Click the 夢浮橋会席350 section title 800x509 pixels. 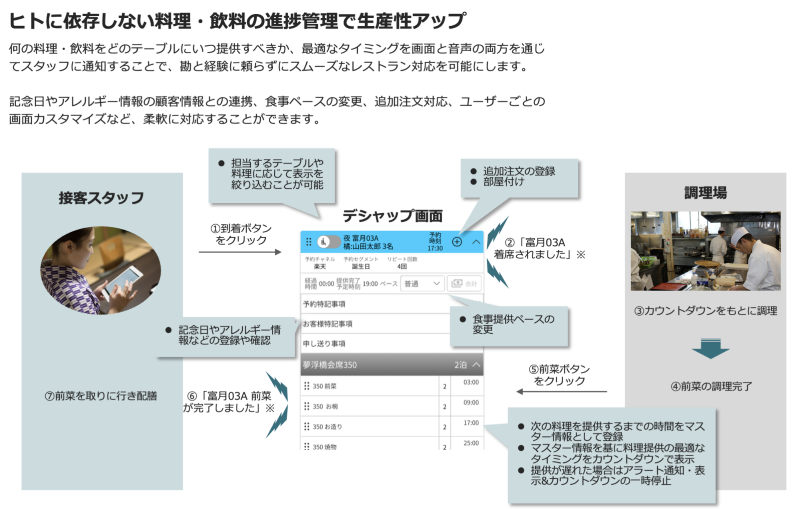330,365
